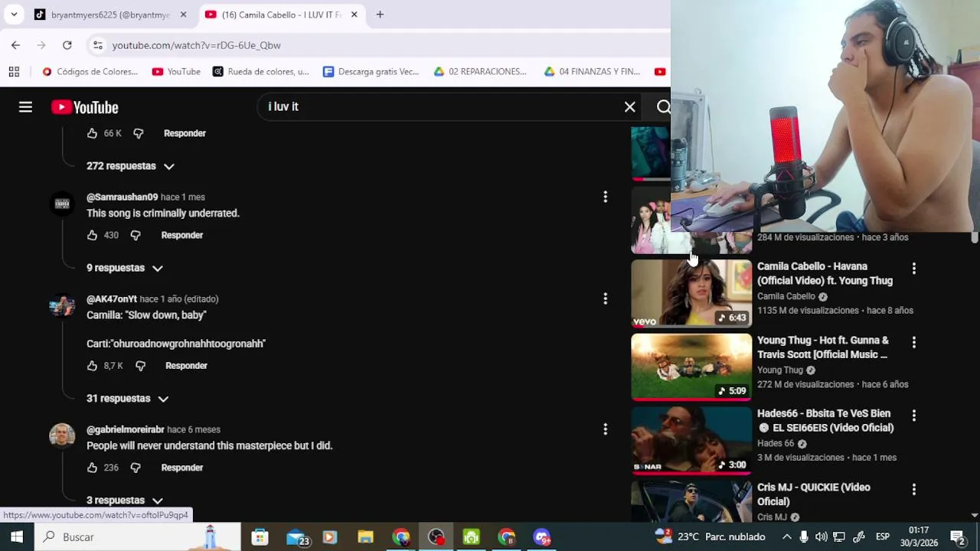Click the taskbar 'Buscar' search box
Viewport: 980px width, 551px height.
138,536
